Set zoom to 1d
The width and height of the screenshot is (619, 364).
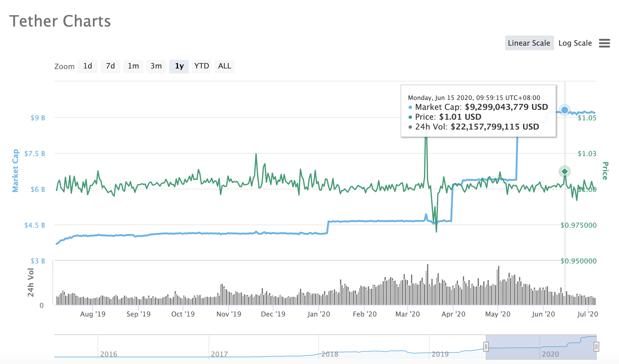[x=88, y=66]
